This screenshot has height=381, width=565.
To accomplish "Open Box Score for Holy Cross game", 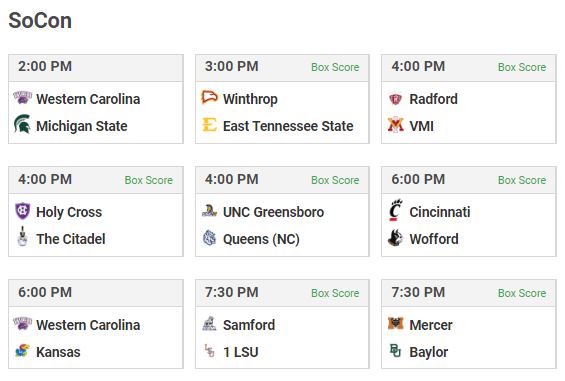I will tap(148, 180).
